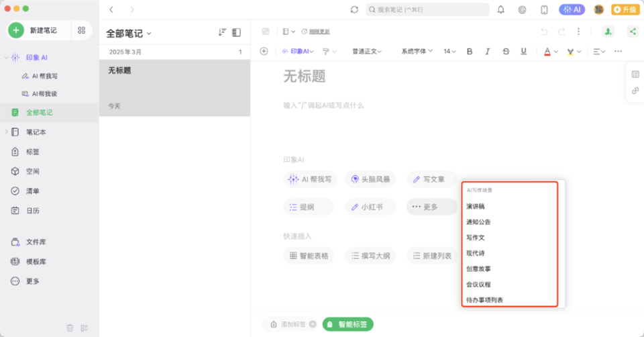
Task: Select the 无标题 note in the list
Action: (174, 88)
